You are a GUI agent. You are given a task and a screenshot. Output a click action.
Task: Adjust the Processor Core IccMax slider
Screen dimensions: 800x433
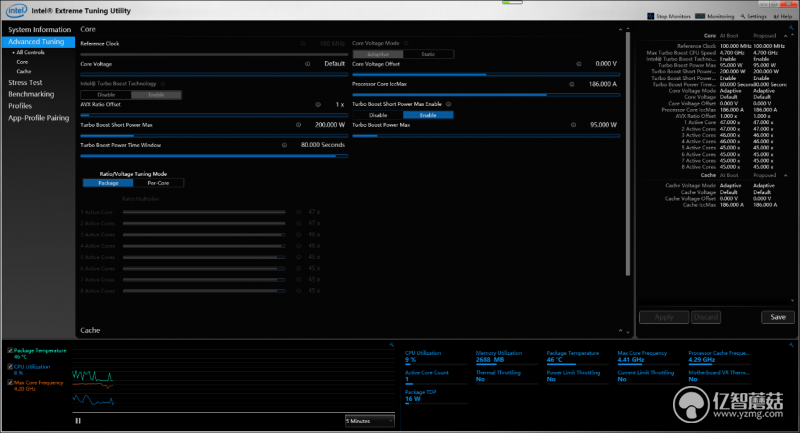(x=486, y=95)
